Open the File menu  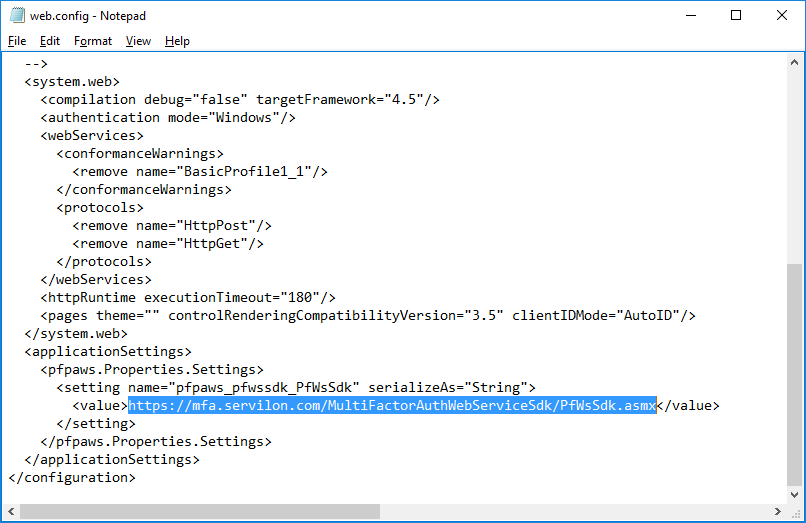coord(17,41)
